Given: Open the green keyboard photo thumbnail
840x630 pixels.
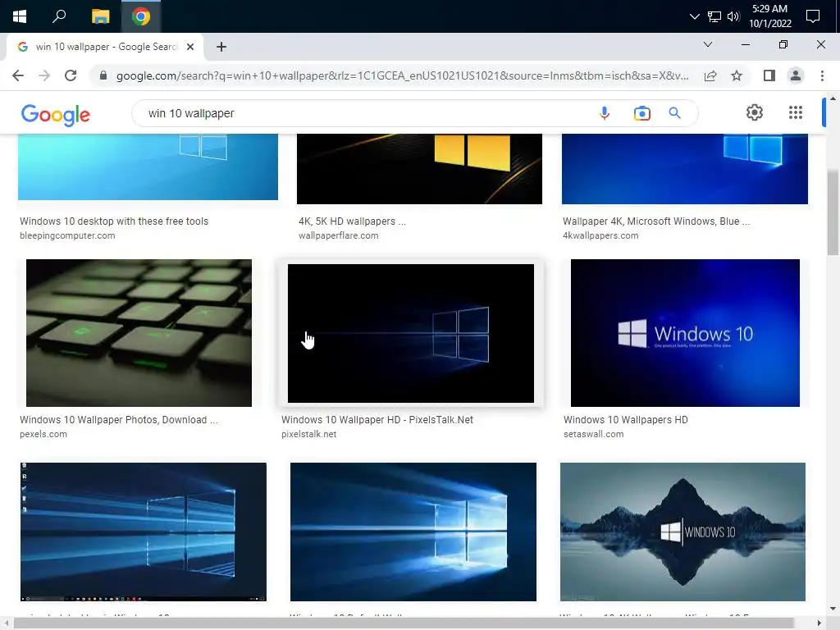Looking at the screenshot, I should (139, 333).
